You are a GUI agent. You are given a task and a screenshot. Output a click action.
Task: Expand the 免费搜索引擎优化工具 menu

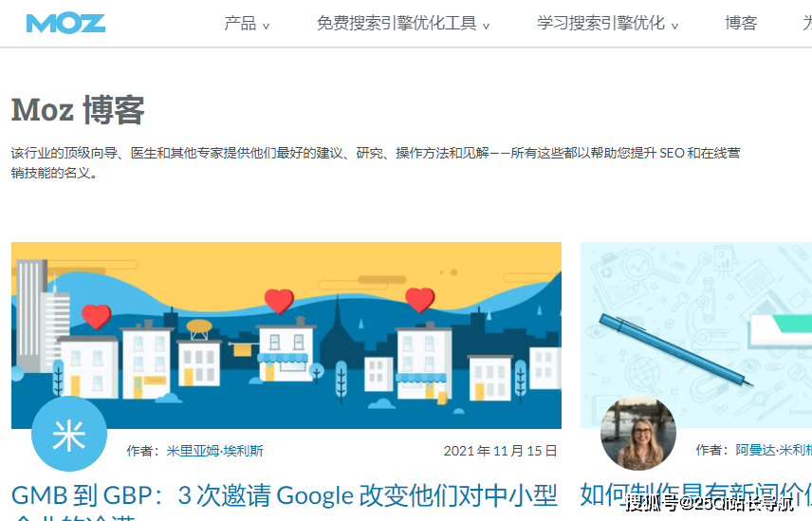(403, 24)
